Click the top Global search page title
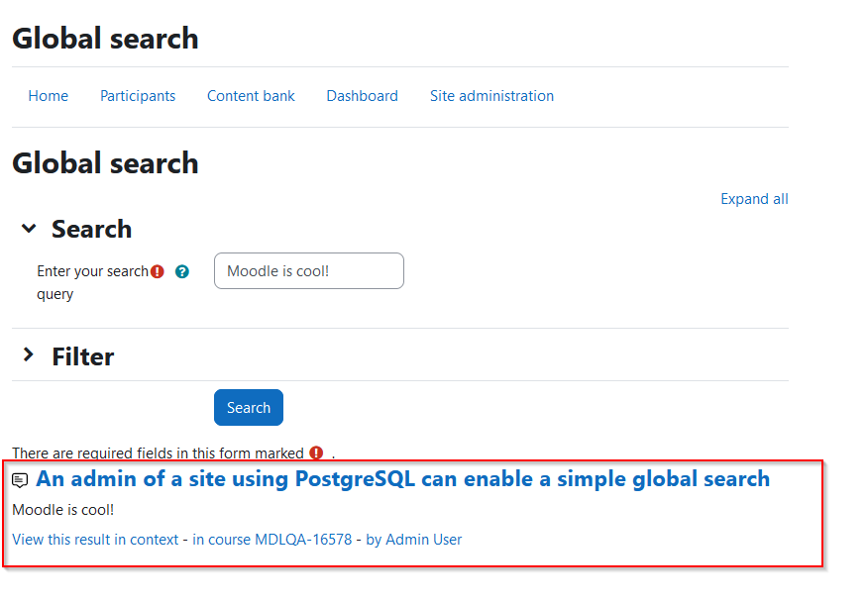 coord(105,39)
